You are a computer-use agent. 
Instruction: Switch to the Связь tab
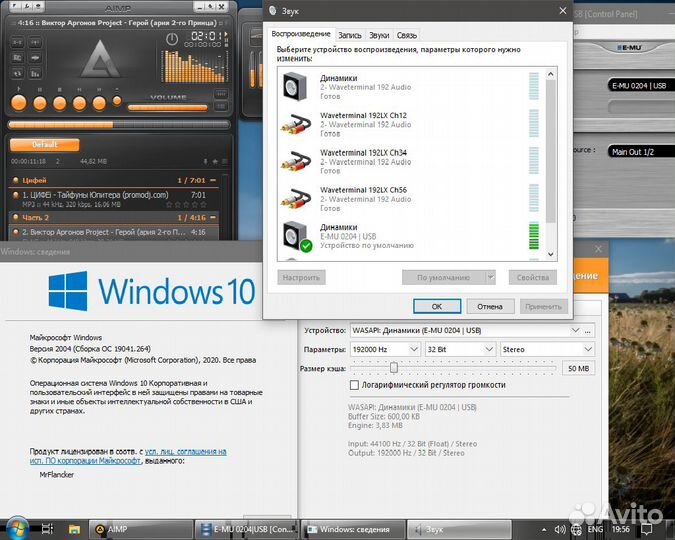406,35
